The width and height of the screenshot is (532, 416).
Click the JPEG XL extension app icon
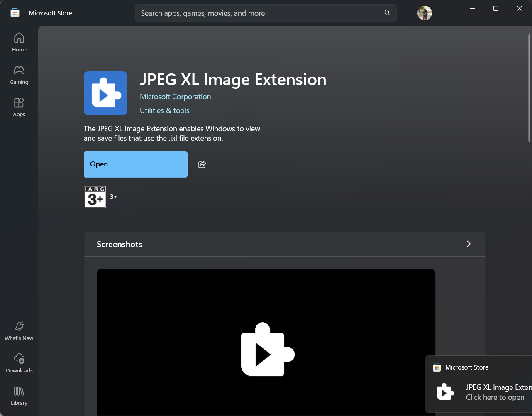[x=105, y=93]
